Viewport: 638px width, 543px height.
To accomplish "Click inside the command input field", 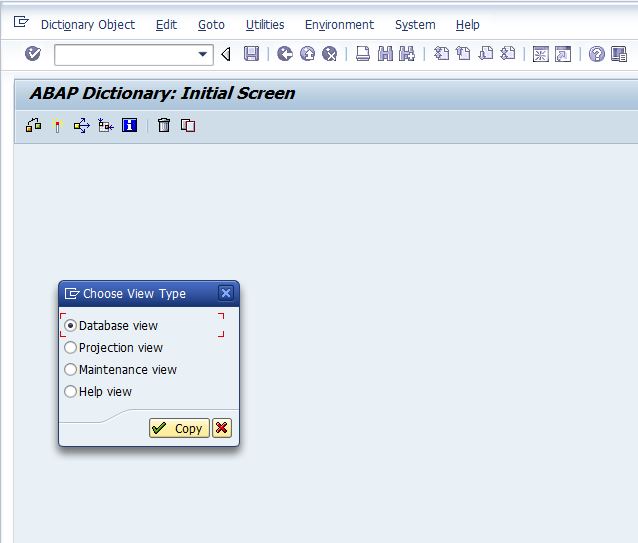I will click(126, 55).
